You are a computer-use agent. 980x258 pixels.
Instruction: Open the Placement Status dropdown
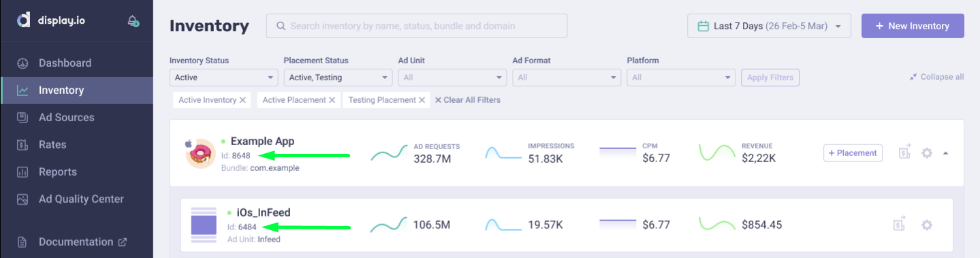point(338,78)
